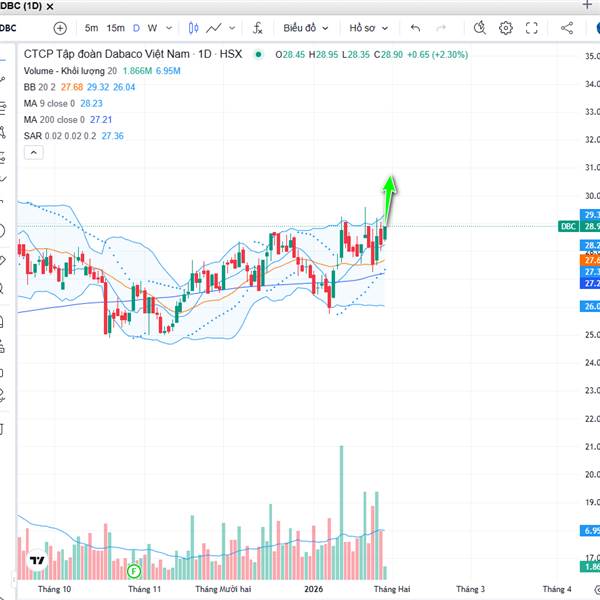Enter fullscreen mode
Image resolution: width=600 pixels, height=600 pixels.
click(532, 28)
